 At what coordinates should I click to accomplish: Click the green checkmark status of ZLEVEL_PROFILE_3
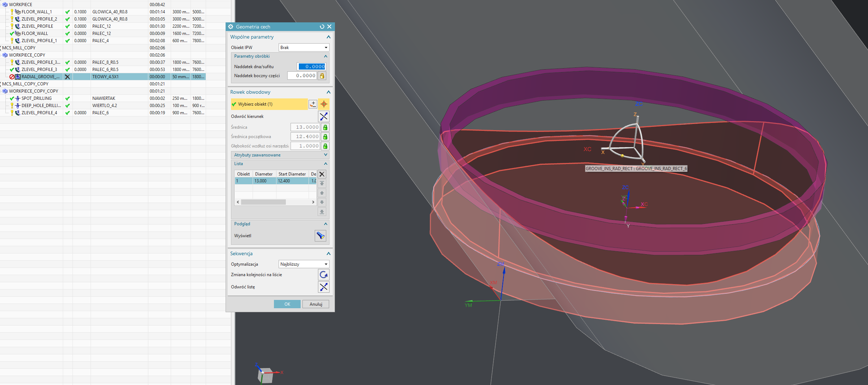pos(12,70)
